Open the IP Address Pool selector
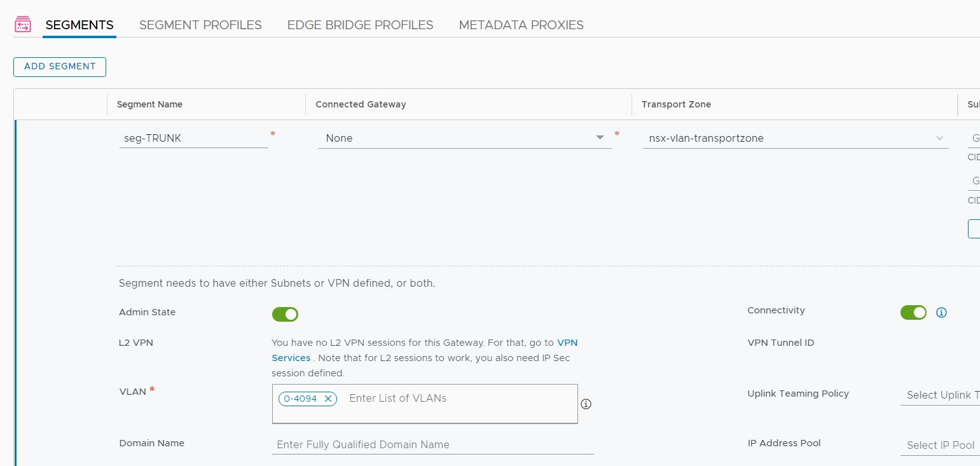980x466 pixels. tap(940, 445)
